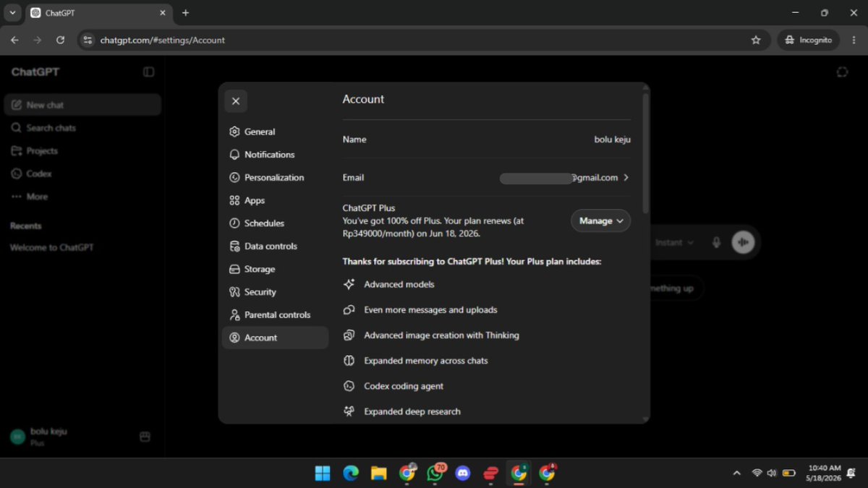Open Parental controls settings tab
The width and height of the screenshot is (868, 488).
coord(275,315)
